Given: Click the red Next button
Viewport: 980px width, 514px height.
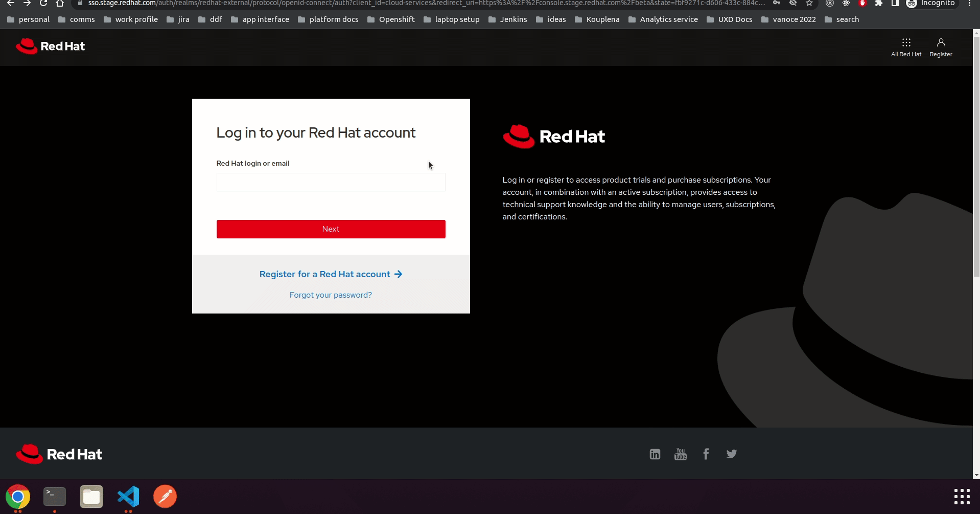Looking at the screenshot, I should 331,229.
